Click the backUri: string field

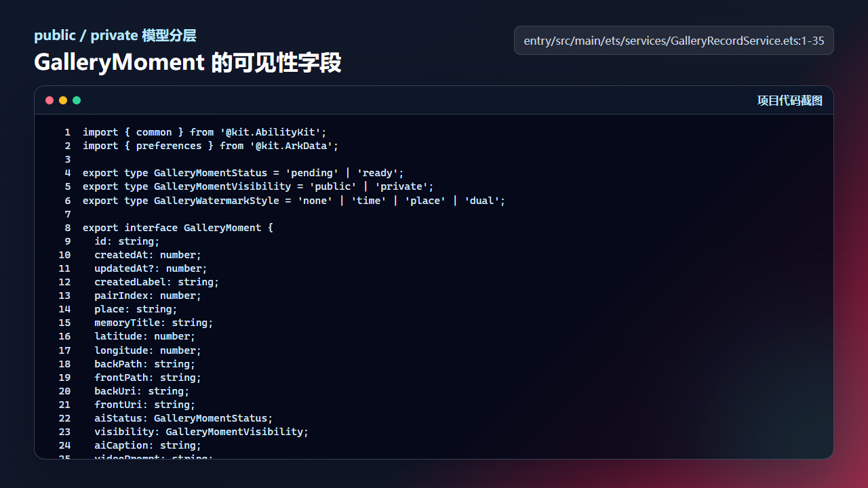142,391
